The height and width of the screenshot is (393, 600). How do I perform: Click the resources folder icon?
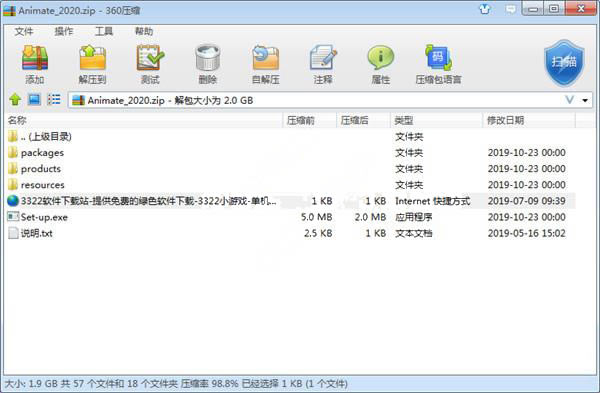[13, 185]
